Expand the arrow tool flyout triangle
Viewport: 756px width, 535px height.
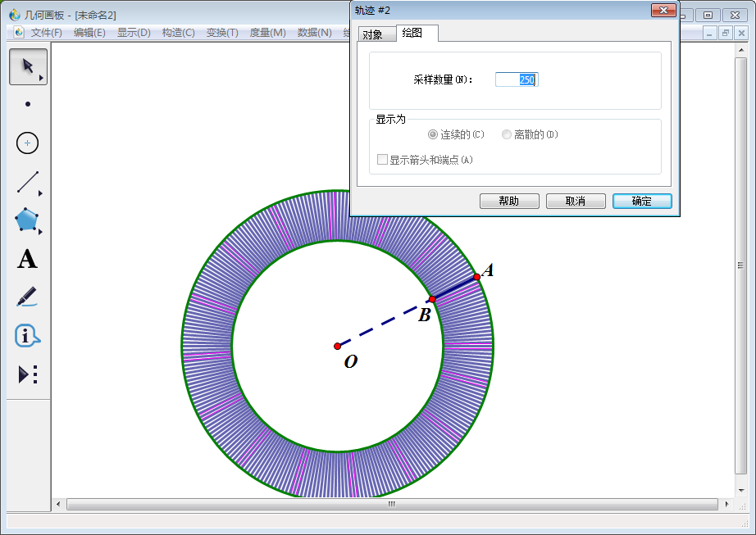42,78
